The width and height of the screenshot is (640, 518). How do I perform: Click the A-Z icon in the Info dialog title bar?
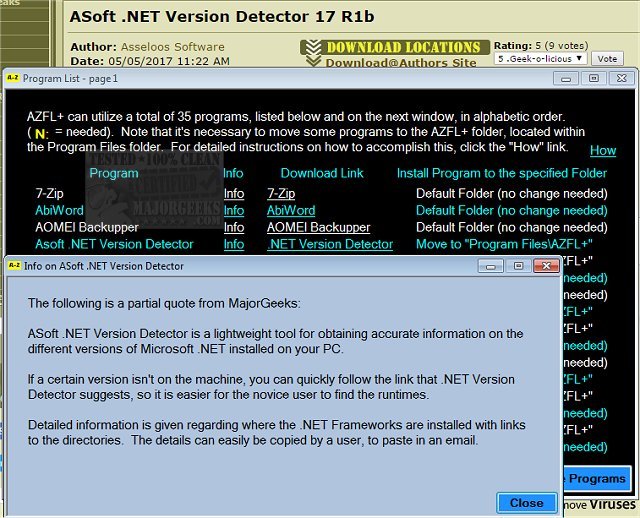(14, 265)
